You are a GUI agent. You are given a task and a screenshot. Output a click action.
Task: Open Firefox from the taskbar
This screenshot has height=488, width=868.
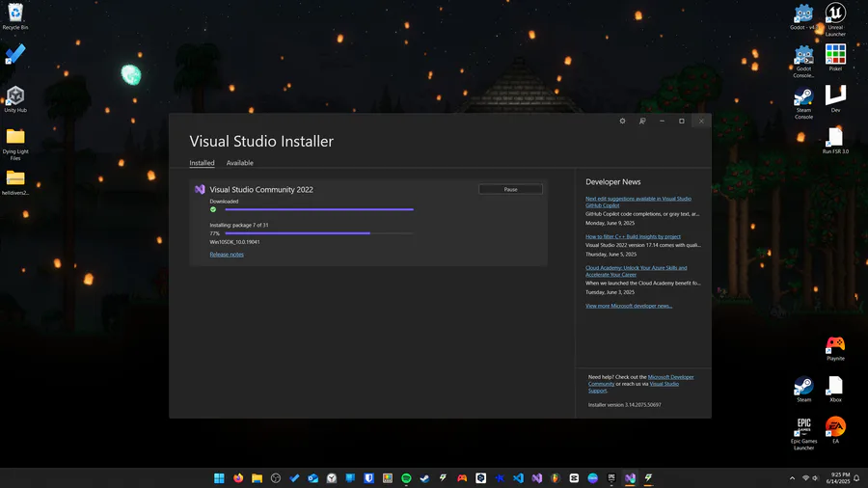pos(238,478)
